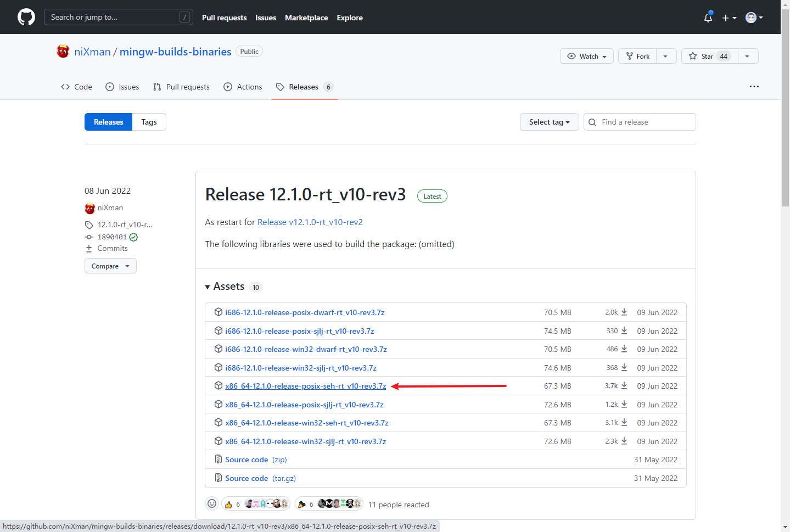Image resolution: width=790 pixels, height=532 pixels.
Task: Open the Actions tab
Action: 243,87
